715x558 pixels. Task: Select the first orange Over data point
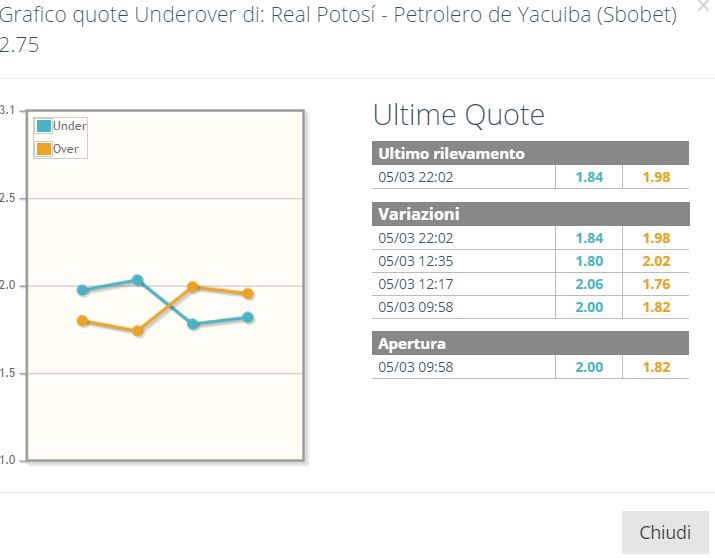tap(83, 321)
